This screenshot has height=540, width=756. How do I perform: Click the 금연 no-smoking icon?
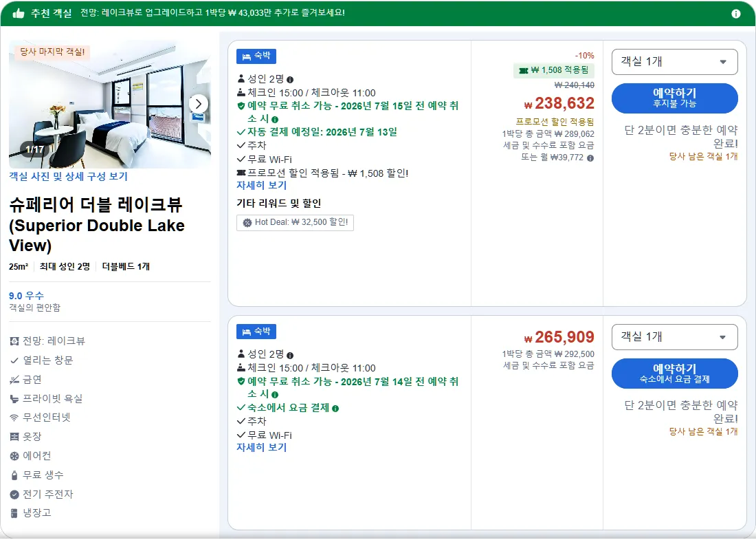tap(14, 380)
